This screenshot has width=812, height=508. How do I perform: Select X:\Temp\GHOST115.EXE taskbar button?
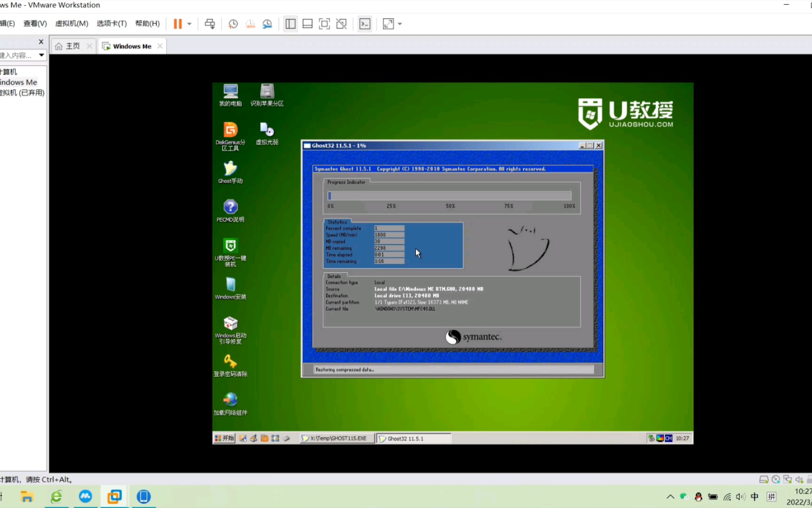click(x=337, y=438)
